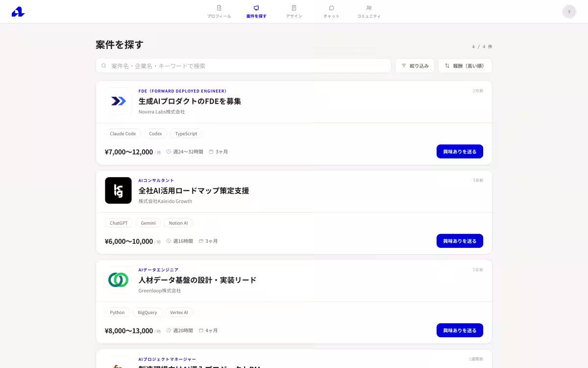Focus the job keyword search field

[244, 66]
